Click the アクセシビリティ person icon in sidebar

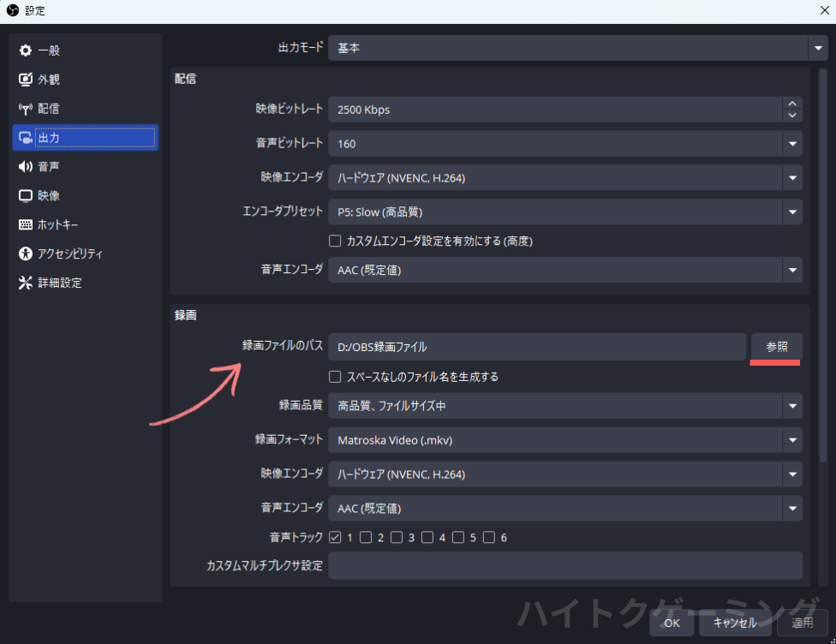25,253
